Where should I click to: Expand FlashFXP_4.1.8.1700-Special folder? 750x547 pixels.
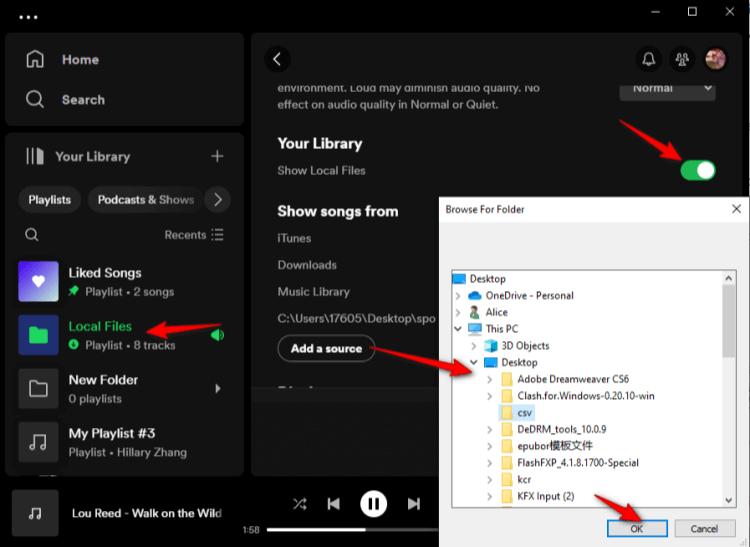pos(489,463)
